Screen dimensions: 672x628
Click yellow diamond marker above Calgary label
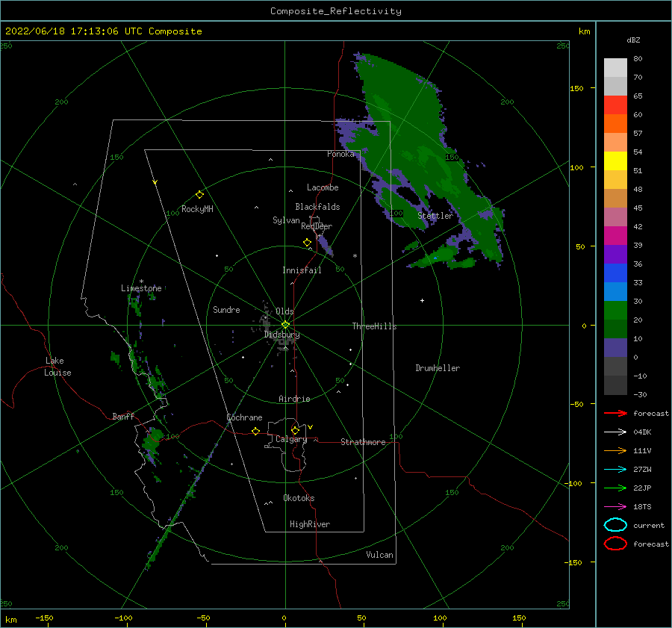[x=295, y=430]
